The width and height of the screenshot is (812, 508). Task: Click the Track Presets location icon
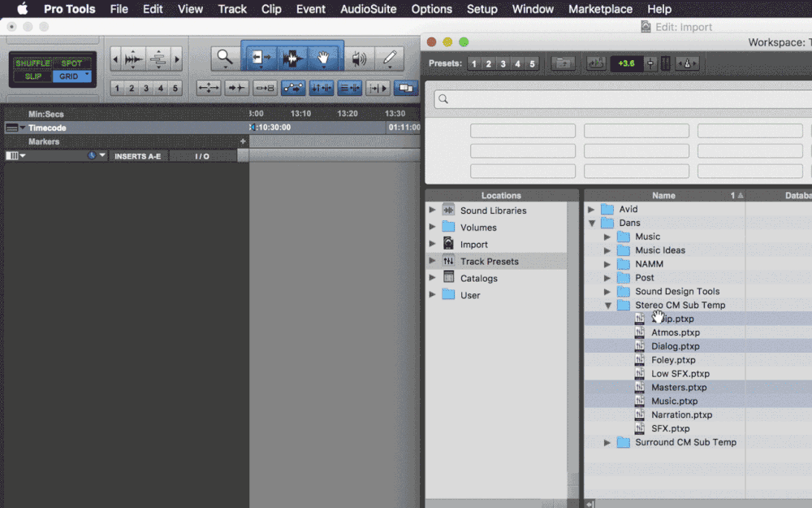coord(448,261)
